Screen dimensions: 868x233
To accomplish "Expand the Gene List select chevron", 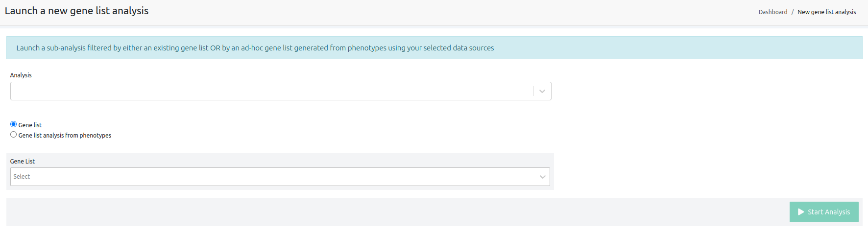I will tap(543, 177).
